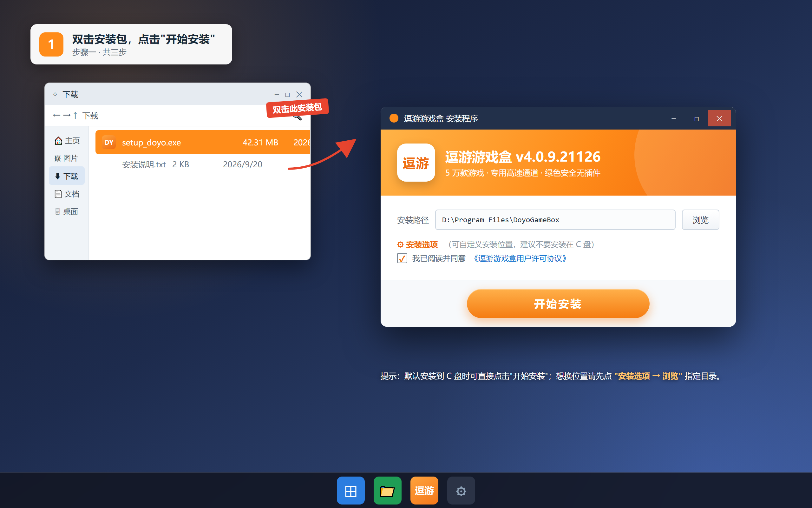The height and width of the screenshot is (508, 812).
Task: Click the 下载 window title text
Action: pyautogui.click(x=70, y=95)
